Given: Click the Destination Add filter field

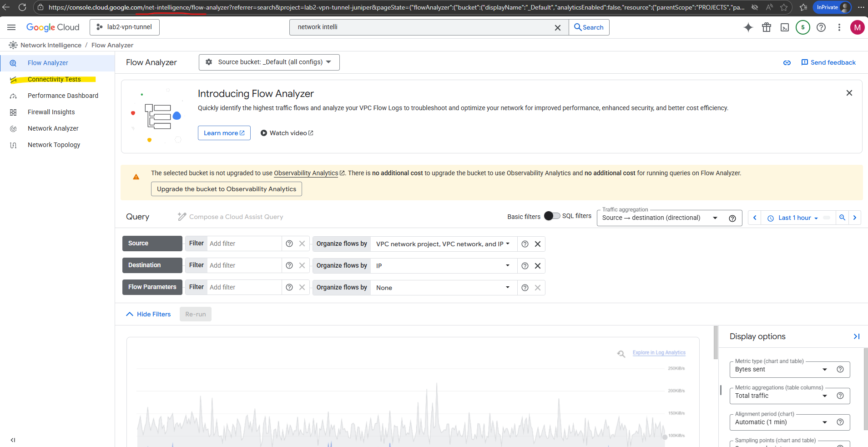Looking at the screenshot, I should click(x=244, y=265).
